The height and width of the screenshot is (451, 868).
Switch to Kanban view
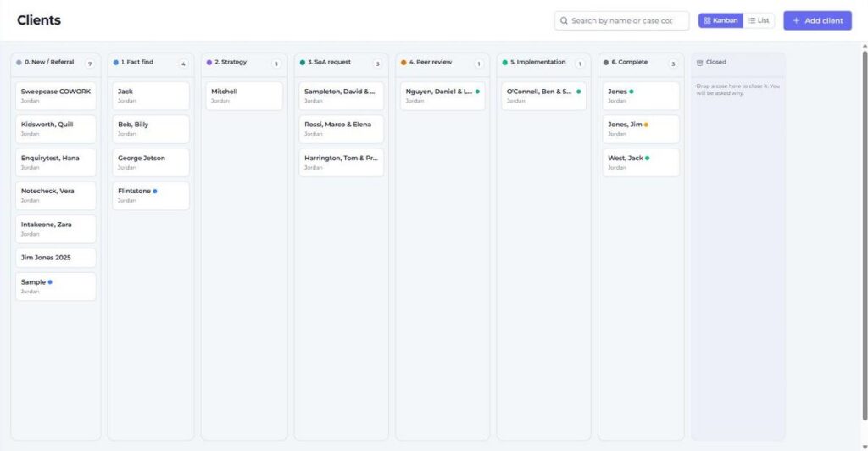[721, 20]
